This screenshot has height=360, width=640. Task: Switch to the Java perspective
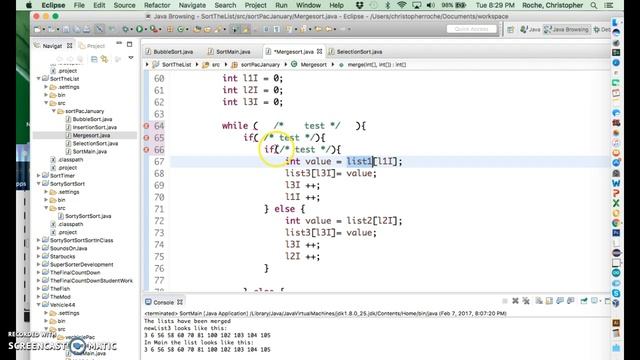531,29
